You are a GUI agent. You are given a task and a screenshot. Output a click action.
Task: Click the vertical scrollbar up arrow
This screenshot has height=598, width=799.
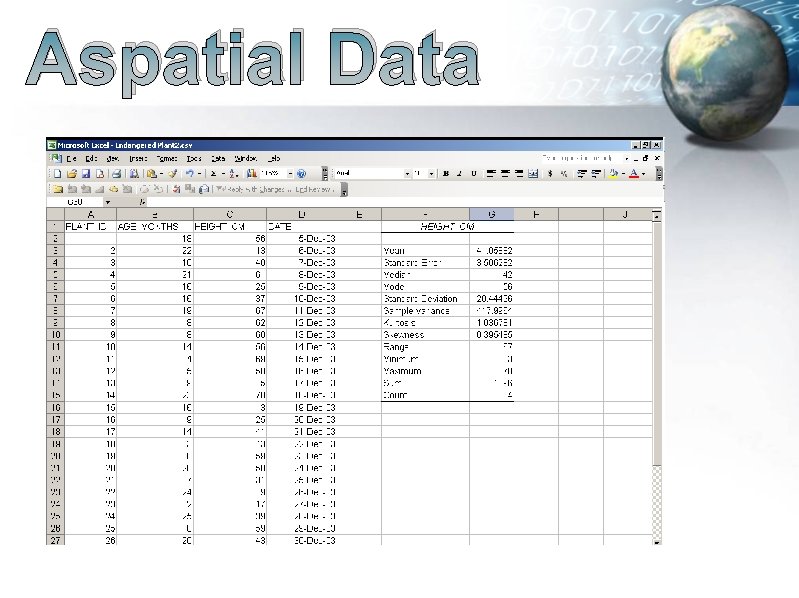657,216
